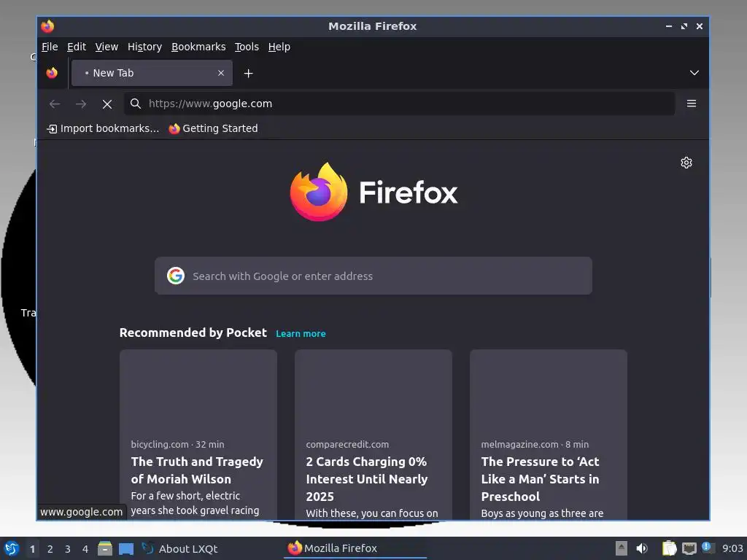Click the Google logo in search box

point(175,276)
